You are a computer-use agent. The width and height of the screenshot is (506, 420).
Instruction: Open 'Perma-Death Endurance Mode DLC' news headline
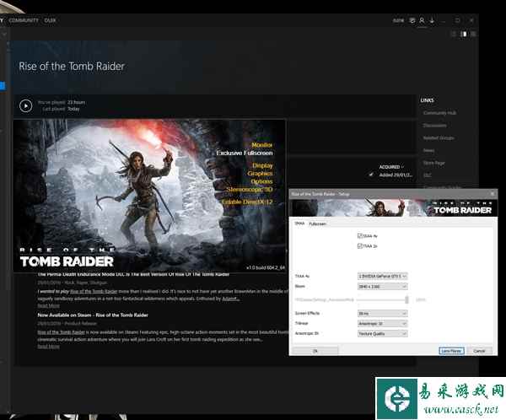(x=133, y=274)
